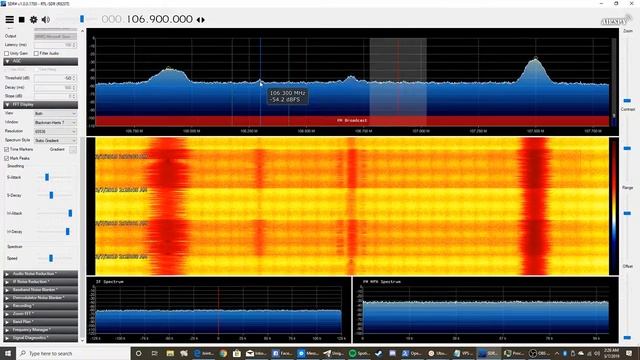Viewport: 640px width, 360px height.
Task: Mute audio with the speaker icon
Action: click(46, 20)
